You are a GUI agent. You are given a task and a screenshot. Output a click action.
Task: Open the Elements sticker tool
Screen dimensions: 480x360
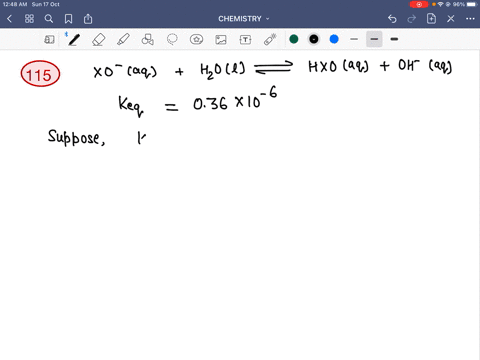pos(196,40)
